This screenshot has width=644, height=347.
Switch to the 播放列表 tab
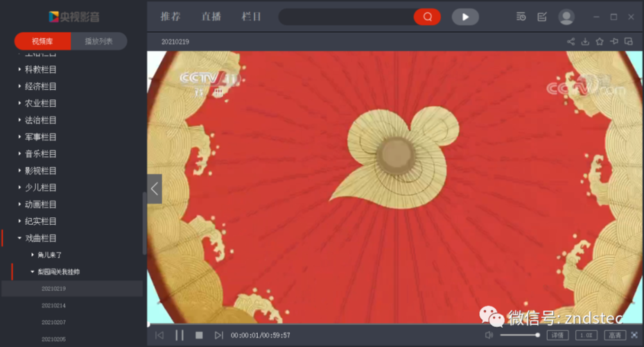99,41
